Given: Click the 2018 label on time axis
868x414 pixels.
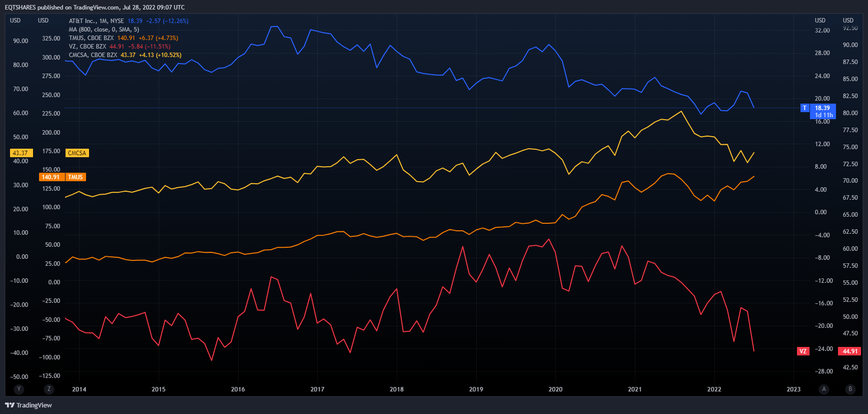Looking at the screenshot, I should (397, 389).
